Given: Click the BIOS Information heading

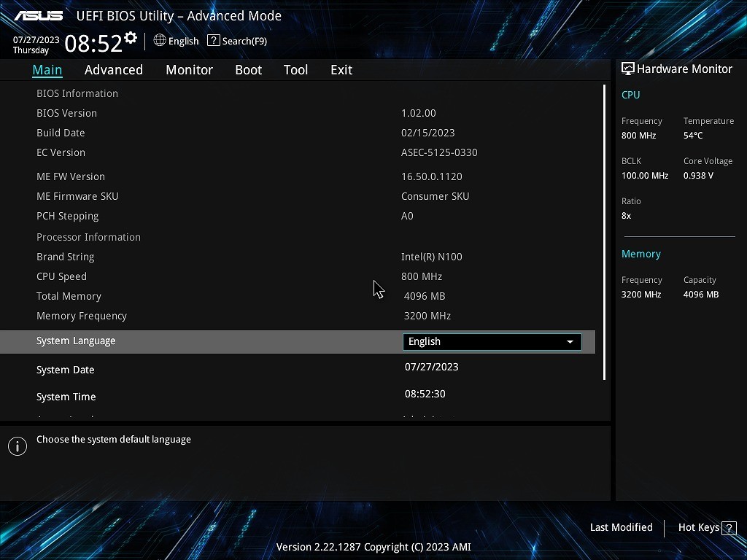Looking at the screenshot, I should click(x=77, y=93).
